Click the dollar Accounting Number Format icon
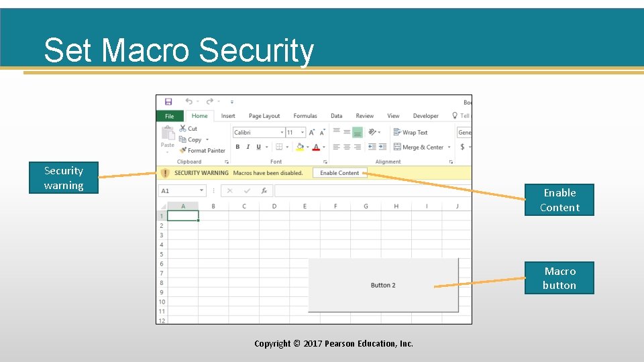The height and width of the screenshot is (362, 644). coord(462,147)
